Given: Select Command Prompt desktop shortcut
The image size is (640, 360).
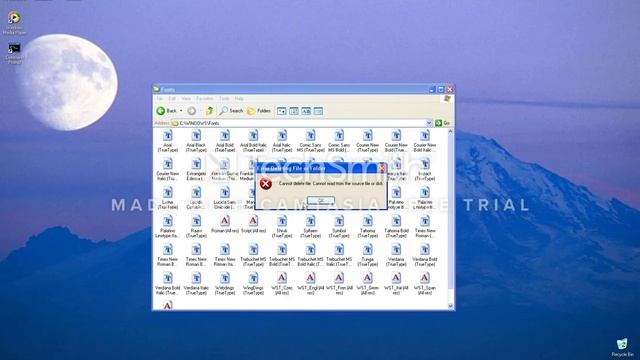Looking at the screenshot, I should tap(14, 53).
